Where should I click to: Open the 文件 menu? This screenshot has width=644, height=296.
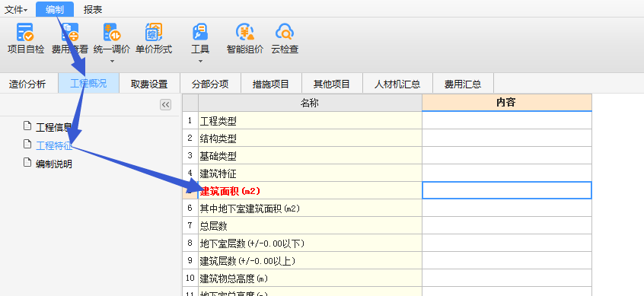click(16, 9)
